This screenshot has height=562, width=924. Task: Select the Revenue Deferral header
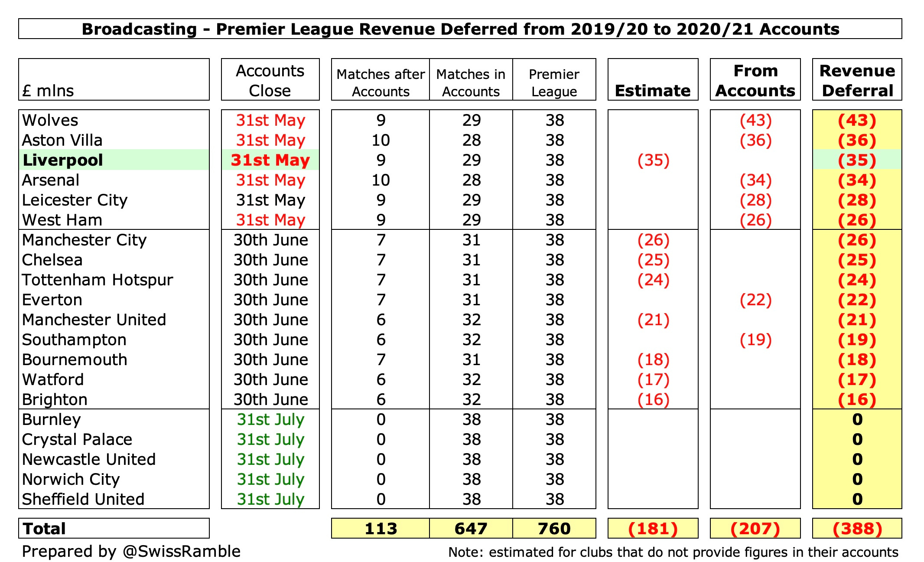click(x=857, y=80)
